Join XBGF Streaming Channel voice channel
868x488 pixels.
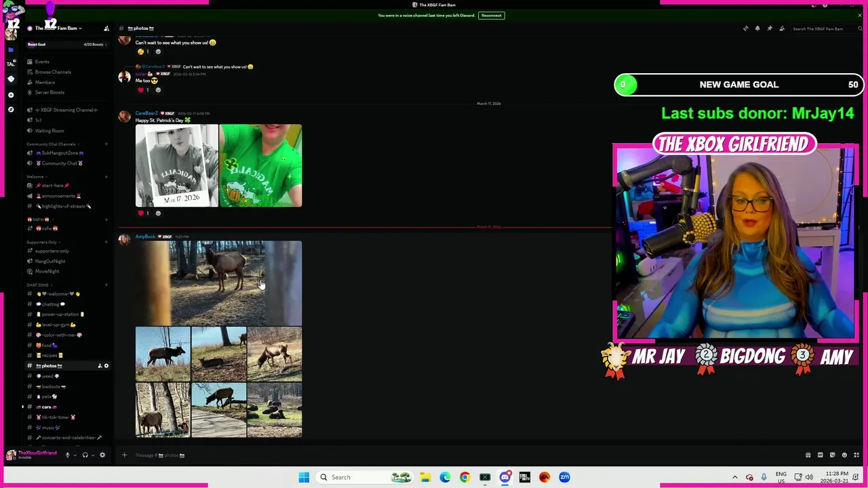[x=66, y=110]
